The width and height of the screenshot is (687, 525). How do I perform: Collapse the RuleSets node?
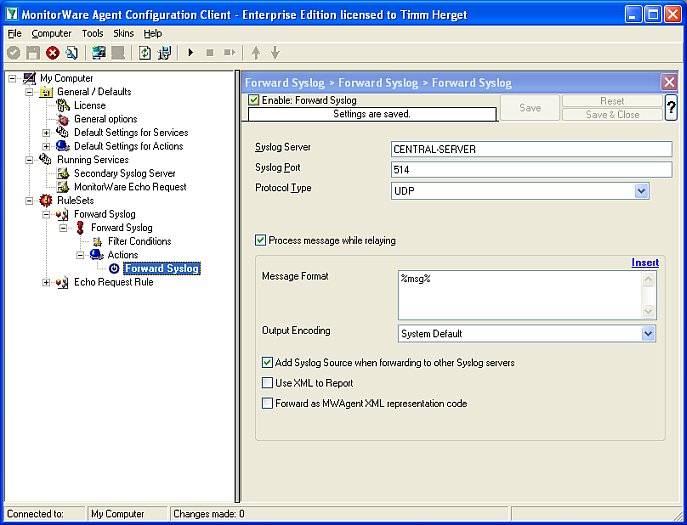[29, 201]
